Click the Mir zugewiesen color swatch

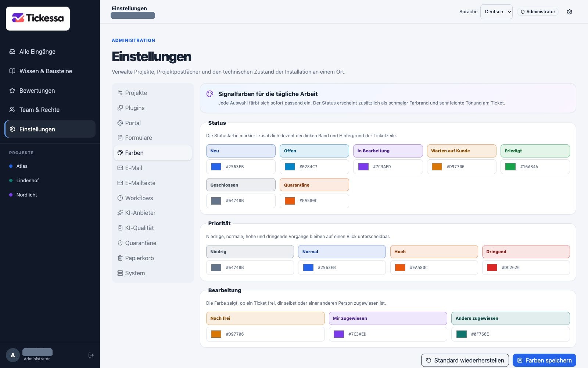tap(339, 334)
